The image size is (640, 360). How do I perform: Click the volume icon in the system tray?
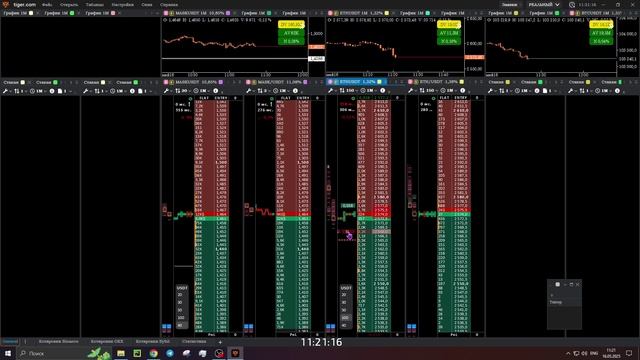coord(584,353)
